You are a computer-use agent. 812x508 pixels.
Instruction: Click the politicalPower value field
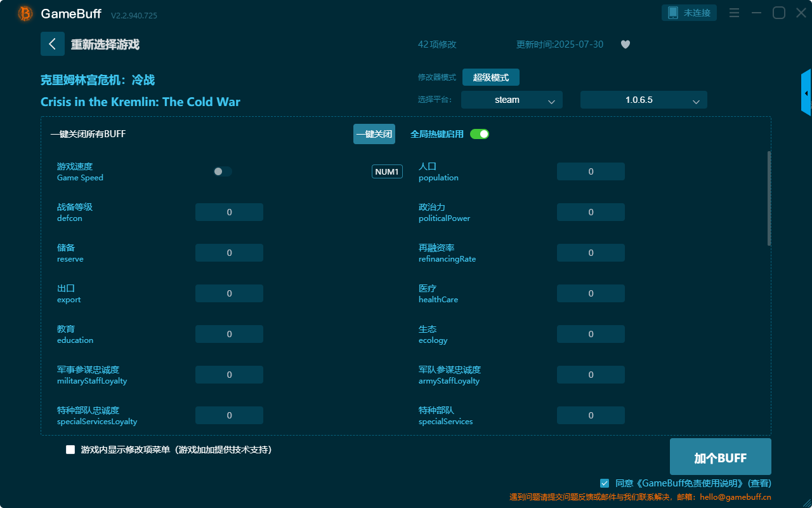click(x=591, y=212)
